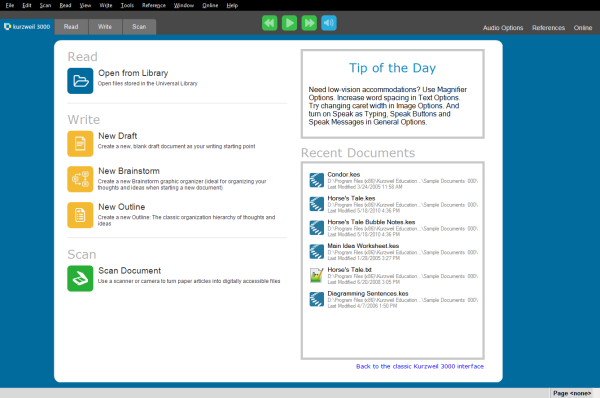Click the Open from Library title
Image resolution: width=600 pixels, height=398 pixels.
point(133,73)
